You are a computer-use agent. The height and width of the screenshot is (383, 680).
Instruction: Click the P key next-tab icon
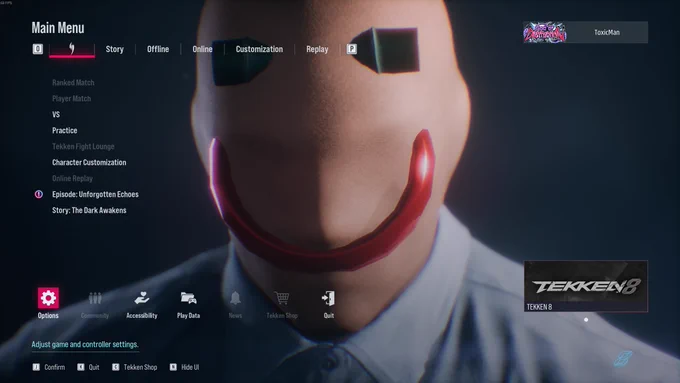352,49
